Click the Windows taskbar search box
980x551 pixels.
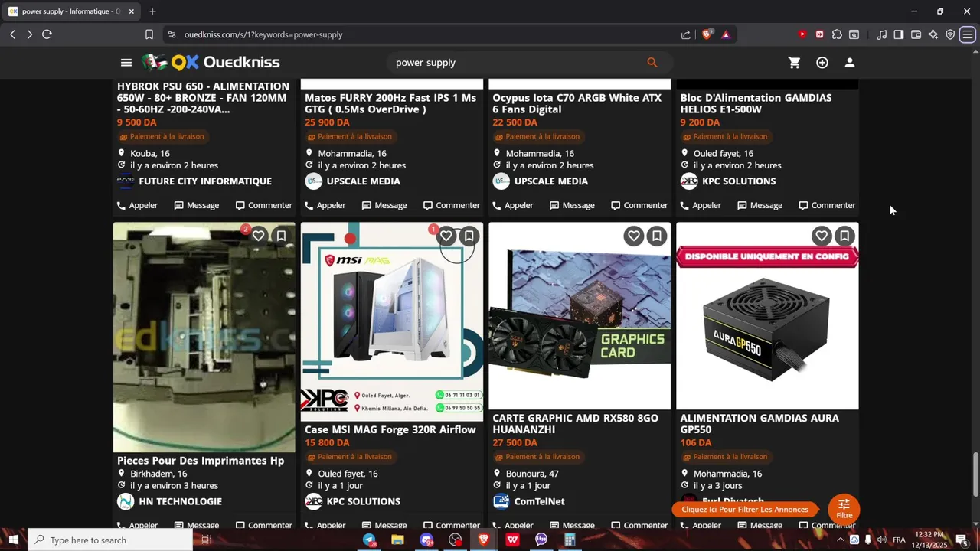(x=110, y=540)
